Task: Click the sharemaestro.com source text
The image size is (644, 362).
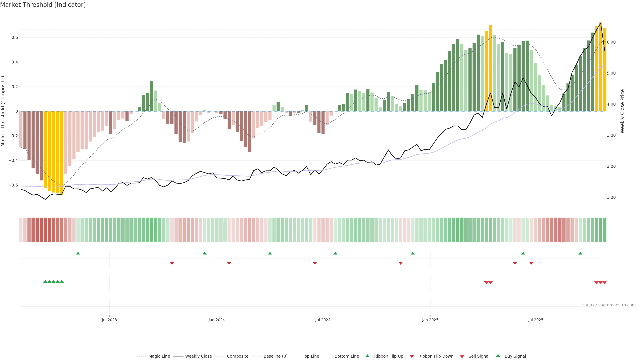Action: click(x=609, y=305)
